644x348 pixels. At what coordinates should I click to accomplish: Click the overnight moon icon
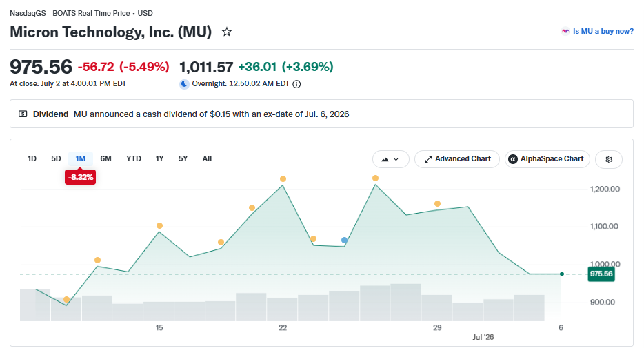pos(184,83)
